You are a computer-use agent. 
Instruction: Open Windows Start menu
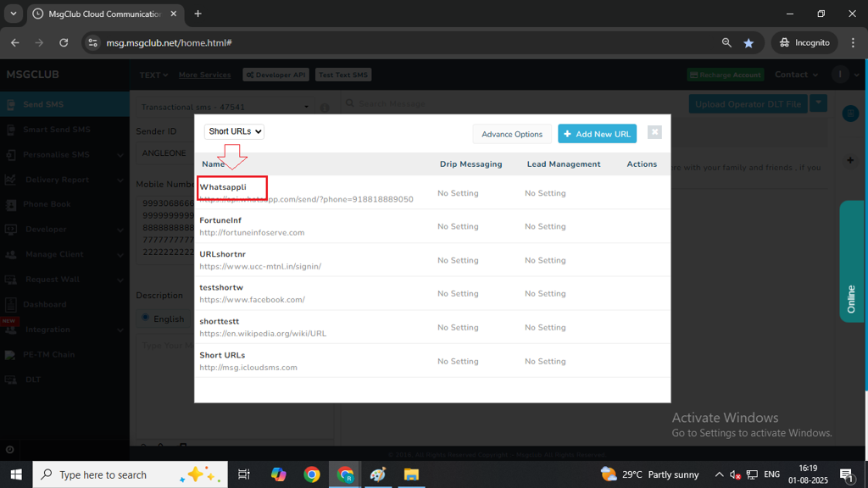click(x=16, y=474)
